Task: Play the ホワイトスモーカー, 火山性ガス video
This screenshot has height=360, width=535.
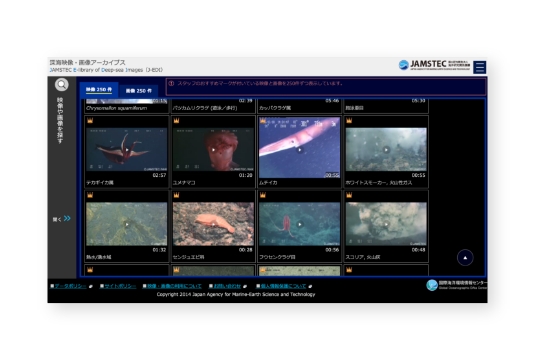Action: [x=386, y=149]
